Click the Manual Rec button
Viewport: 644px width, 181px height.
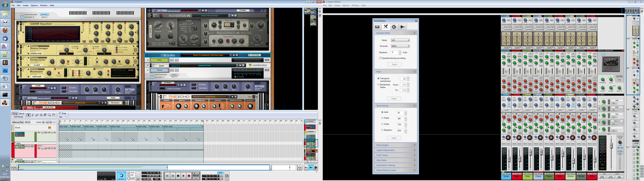point(18,122)
